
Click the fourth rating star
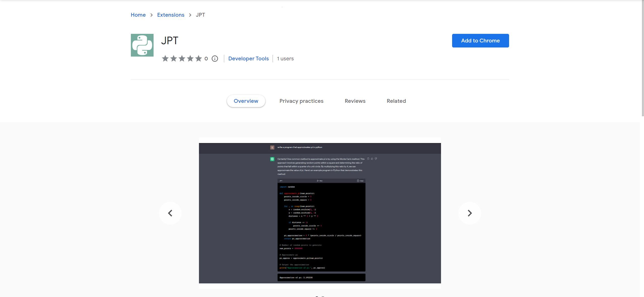tap(190, 59)
